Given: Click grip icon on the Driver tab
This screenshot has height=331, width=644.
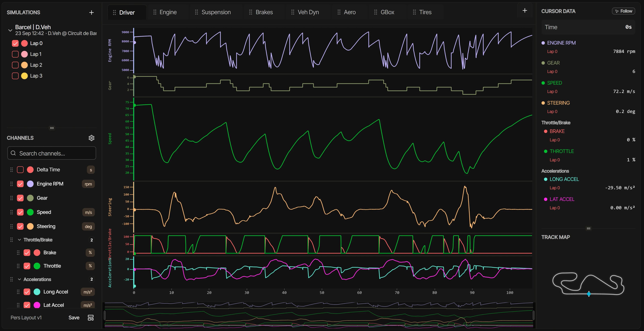Looking at the screenshot, I should (x=114, y=13).
